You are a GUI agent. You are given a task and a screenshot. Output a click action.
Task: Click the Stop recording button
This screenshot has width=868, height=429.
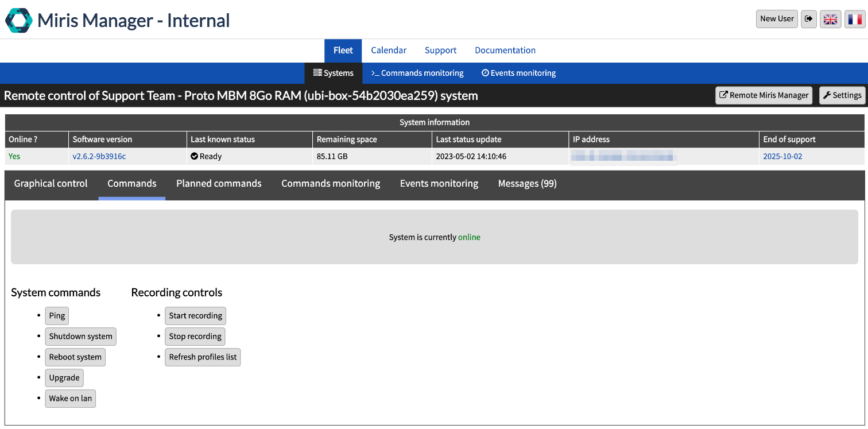coord(195,337)
